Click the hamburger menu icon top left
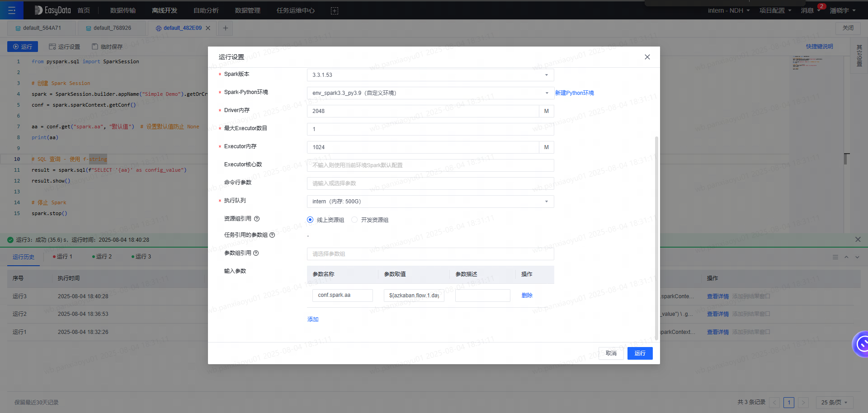The width and height of the screenshot is (868, 413). click(11, 10)
